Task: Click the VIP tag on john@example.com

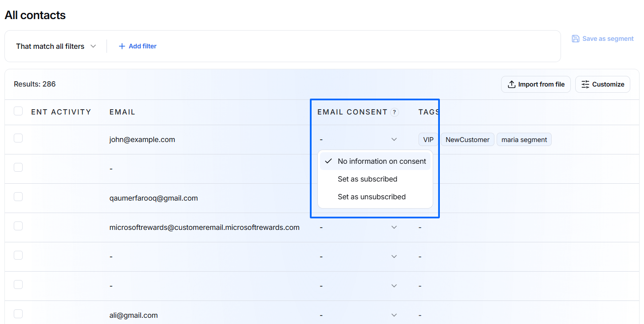Action: coord(428,140)
